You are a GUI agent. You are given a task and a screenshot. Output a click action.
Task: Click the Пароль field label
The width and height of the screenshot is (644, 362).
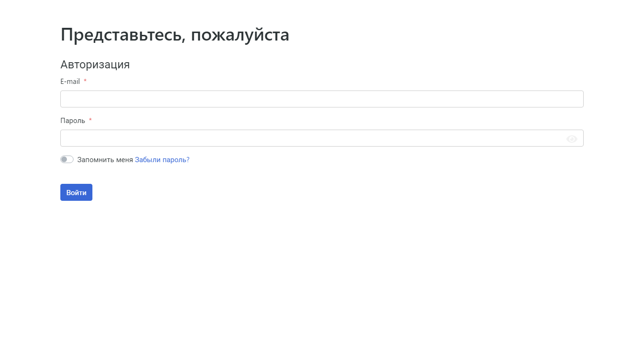click(x=73, y=121)
